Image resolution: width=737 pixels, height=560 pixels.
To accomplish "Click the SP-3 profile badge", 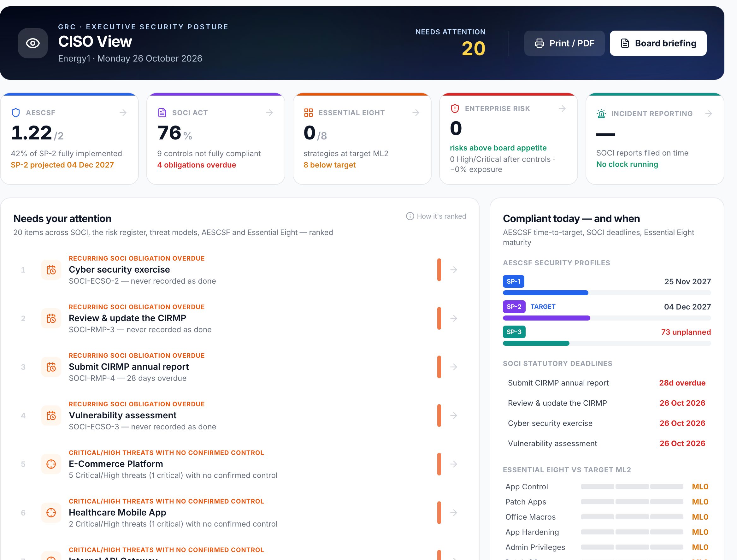I will (x=514, y=332).
